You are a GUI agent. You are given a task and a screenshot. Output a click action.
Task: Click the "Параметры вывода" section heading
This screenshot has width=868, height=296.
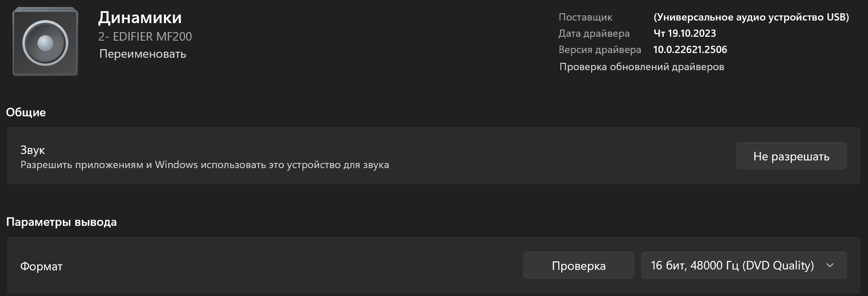[61, 222]
